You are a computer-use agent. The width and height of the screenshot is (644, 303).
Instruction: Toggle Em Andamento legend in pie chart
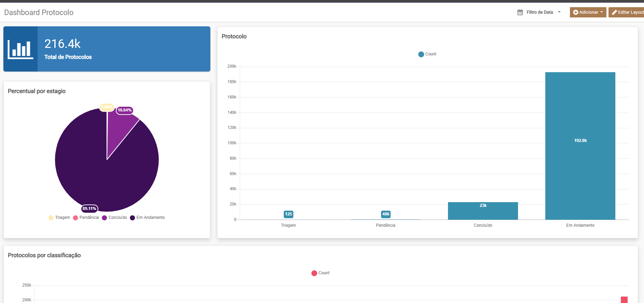click(147, 218)
